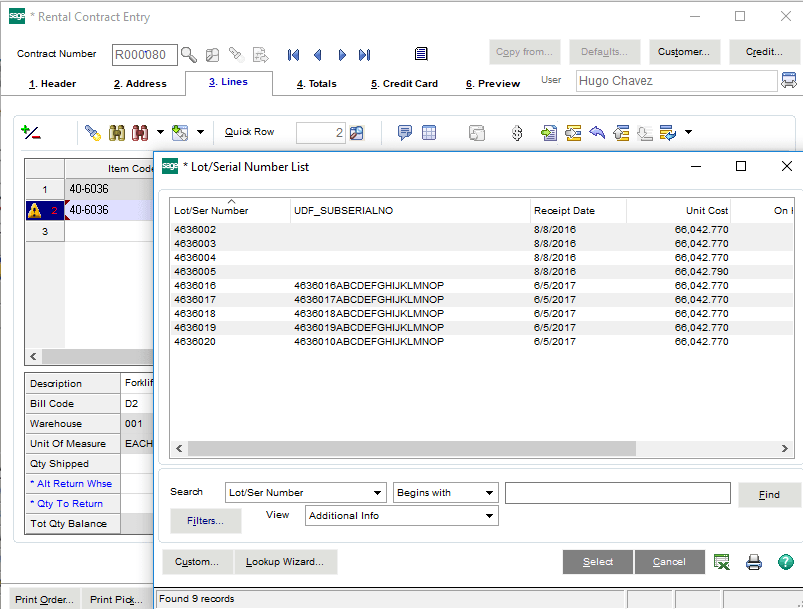
Task: Switch to the 4. Totals tab
Action: tap(316, 83)
